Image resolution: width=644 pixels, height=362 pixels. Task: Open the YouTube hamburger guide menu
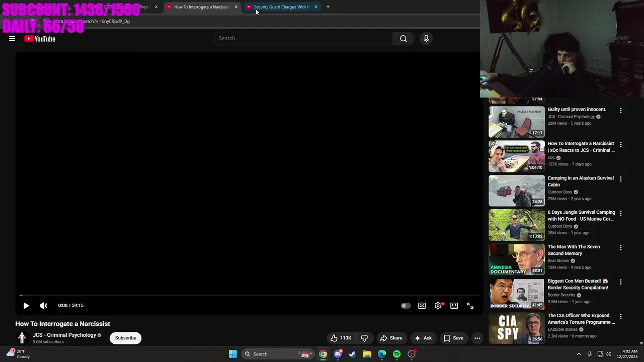tap(12, 39)
